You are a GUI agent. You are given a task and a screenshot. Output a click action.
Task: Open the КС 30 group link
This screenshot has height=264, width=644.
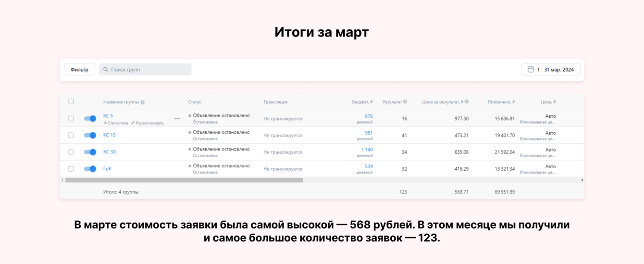click(110, 152)
